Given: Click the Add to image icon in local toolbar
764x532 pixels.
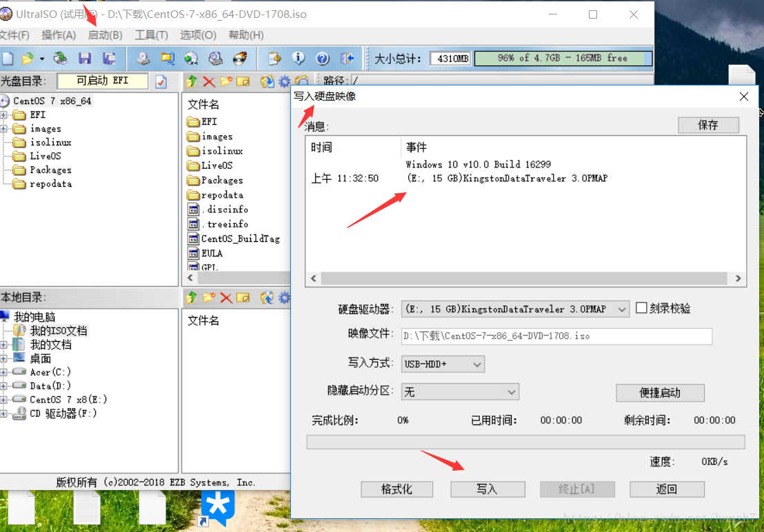Looking at the screenshot, I should 267,298.
